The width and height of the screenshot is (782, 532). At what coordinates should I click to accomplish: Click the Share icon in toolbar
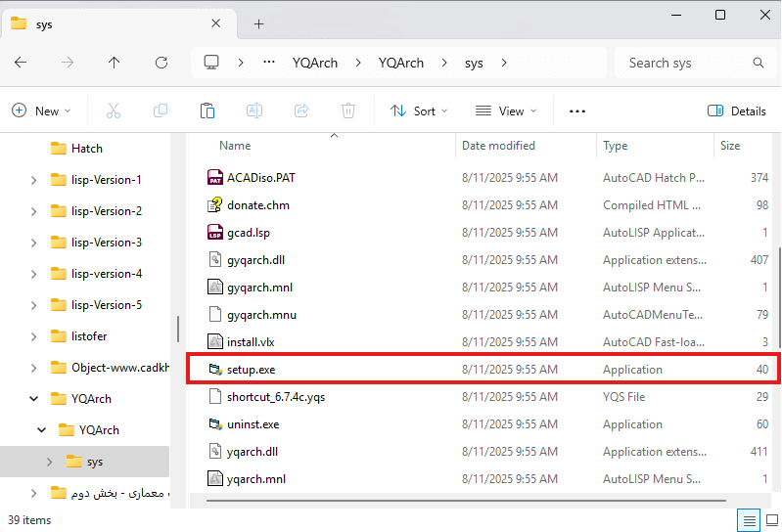click(x=301, y=111)
